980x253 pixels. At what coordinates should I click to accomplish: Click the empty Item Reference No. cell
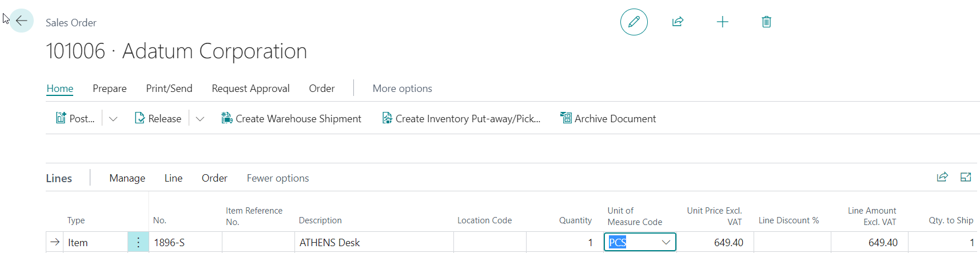coord(258,242)
